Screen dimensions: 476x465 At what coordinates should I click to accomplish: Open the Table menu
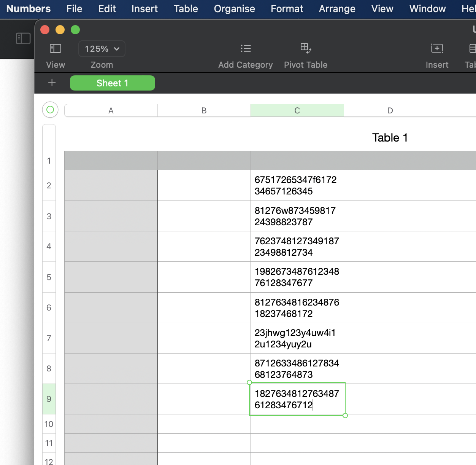click(x=186, y=9)
